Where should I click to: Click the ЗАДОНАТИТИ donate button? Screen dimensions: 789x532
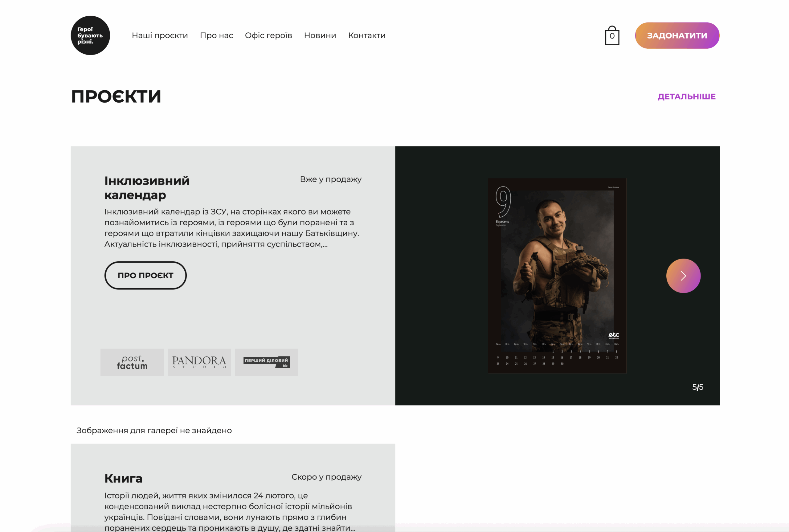pos(677,35)
